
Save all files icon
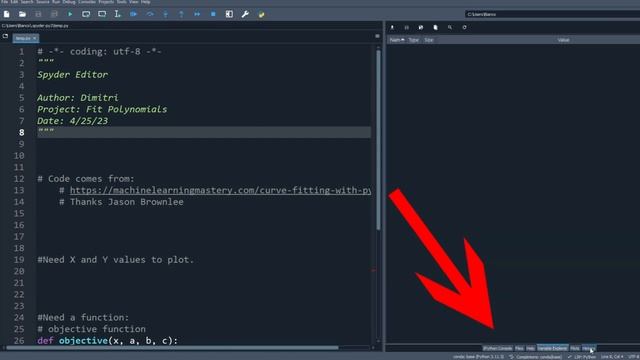(54, 14)
